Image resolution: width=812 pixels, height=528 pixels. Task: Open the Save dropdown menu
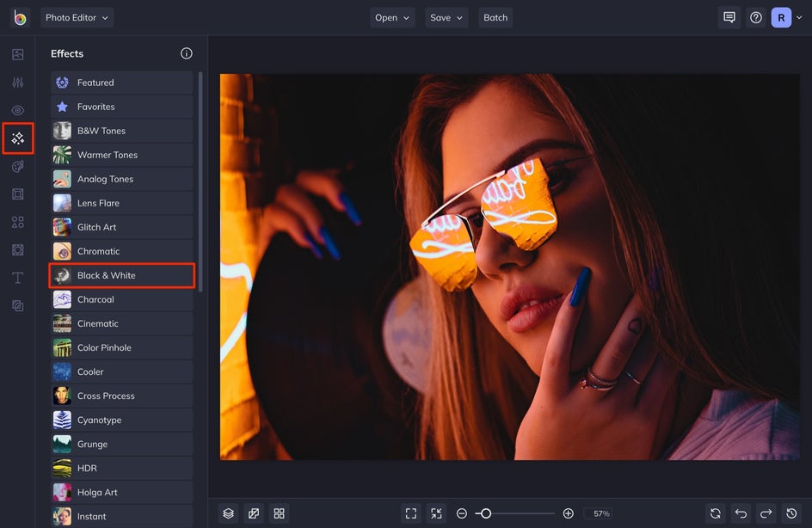click(x=446, y=17)
